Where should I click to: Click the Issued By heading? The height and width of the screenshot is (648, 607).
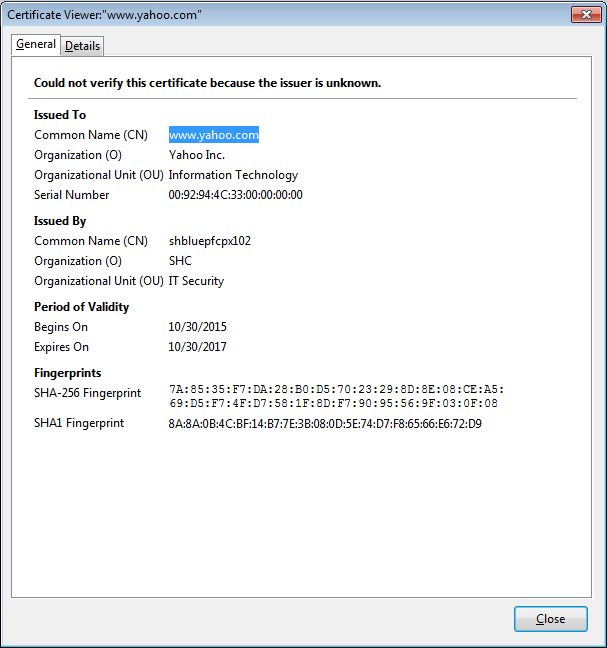tap(60, 221)
